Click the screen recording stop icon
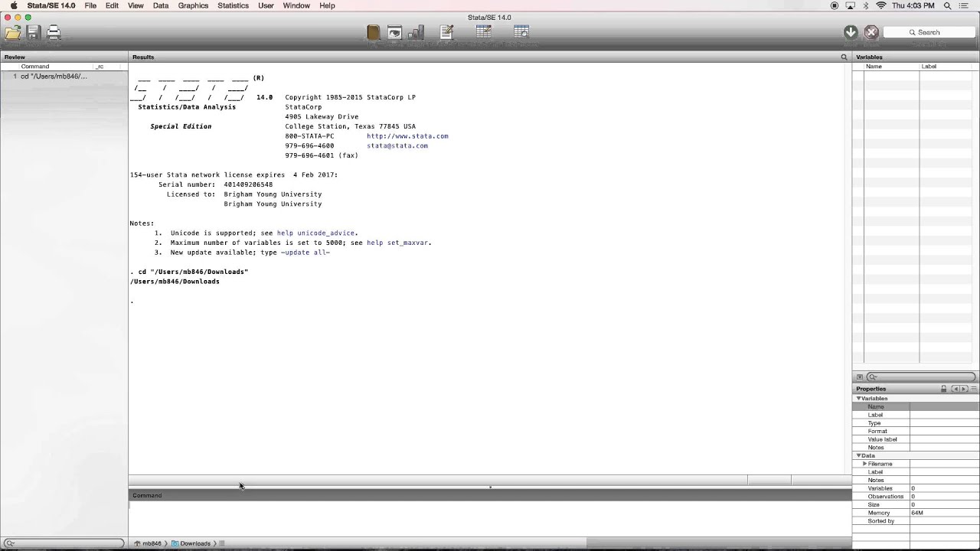This screenshot has width=980, height=551. (835, 5)
